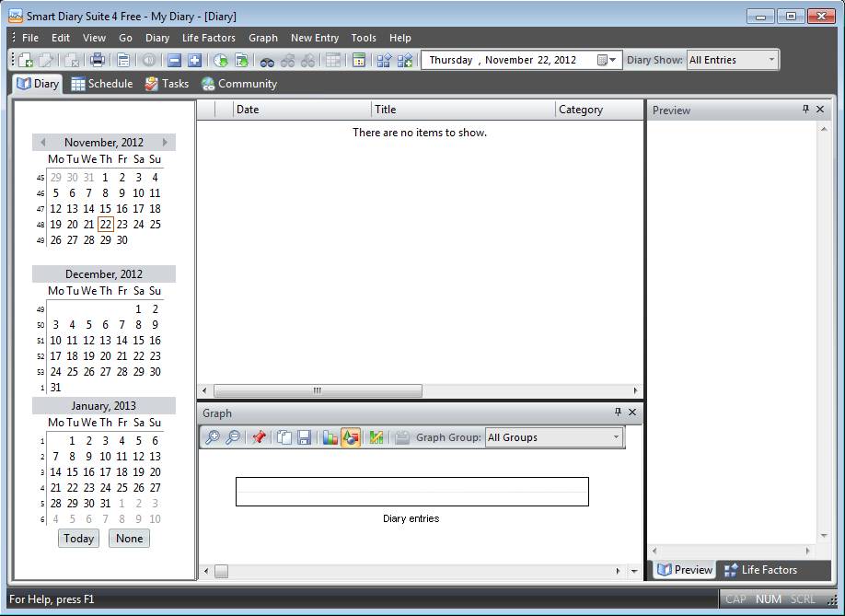The width and height of the screenshot is (845, 616).
Task: Click the diary list scroll right arrow
Action: point(635,390)
